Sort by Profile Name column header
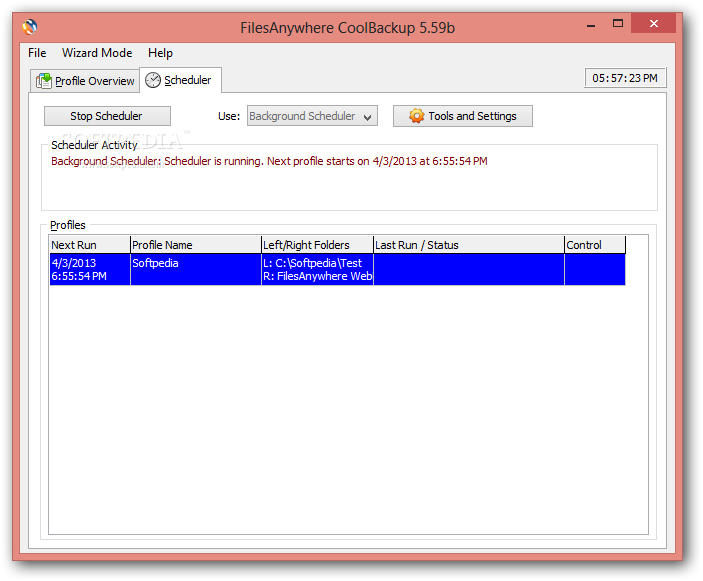703x581 pixels. (196, 245)
